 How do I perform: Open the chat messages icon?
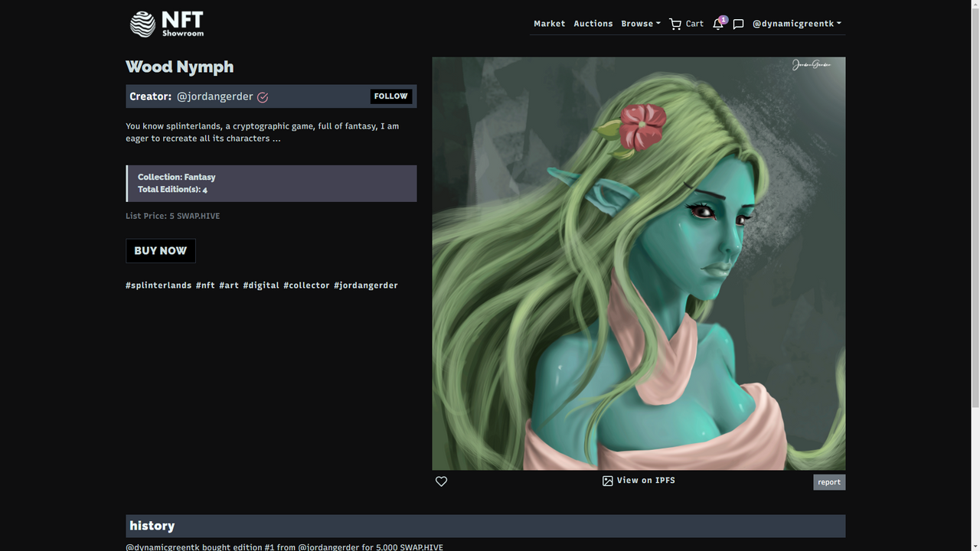(x=738, y=24)
